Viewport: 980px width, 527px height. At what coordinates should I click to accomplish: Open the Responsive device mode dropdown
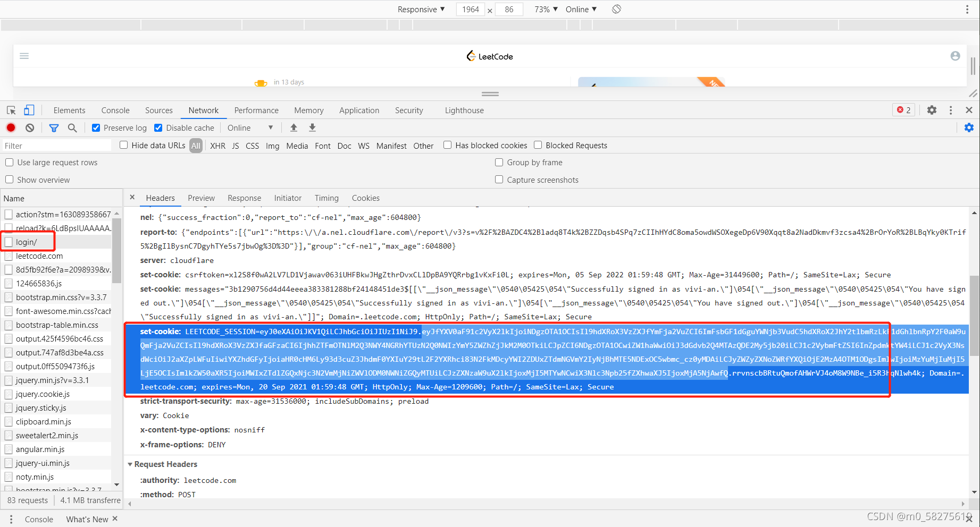420,9
